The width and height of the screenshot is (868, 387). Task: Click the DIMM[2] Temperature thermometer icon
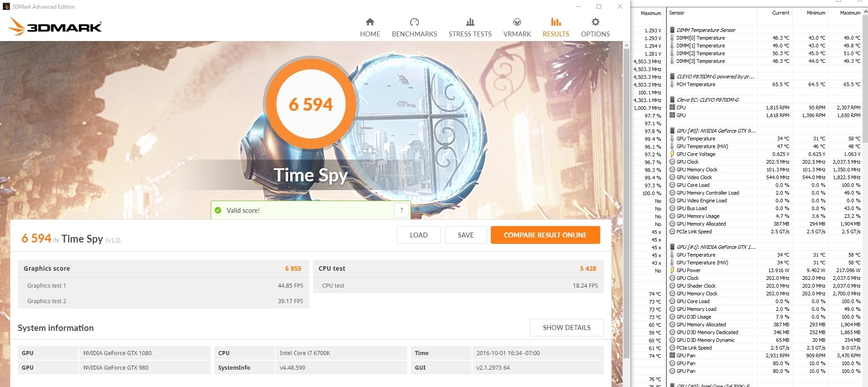[672, 53]
